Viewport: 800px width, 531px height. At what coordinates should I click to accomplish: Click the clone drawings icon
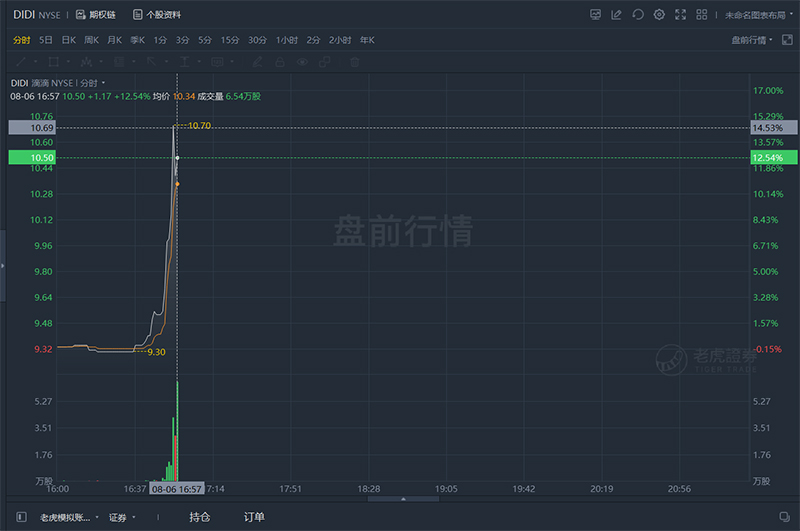click(324, 62)
